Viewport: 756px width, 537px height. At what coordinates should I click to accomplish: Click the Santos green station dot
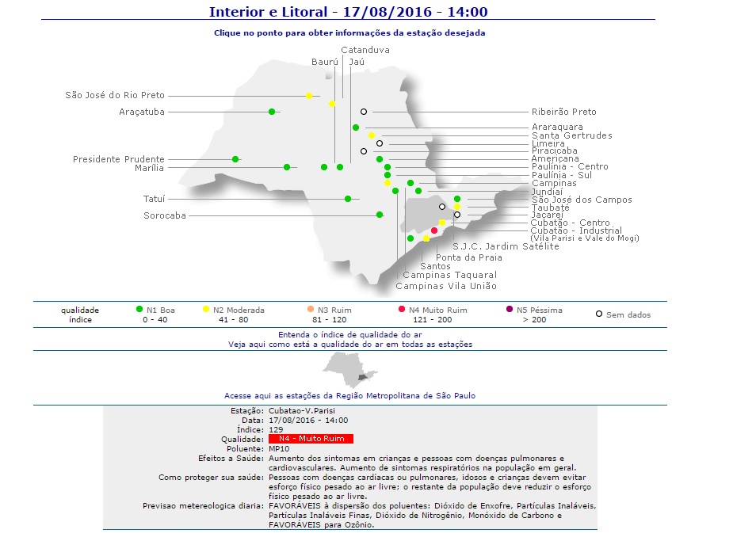(410, 238)
